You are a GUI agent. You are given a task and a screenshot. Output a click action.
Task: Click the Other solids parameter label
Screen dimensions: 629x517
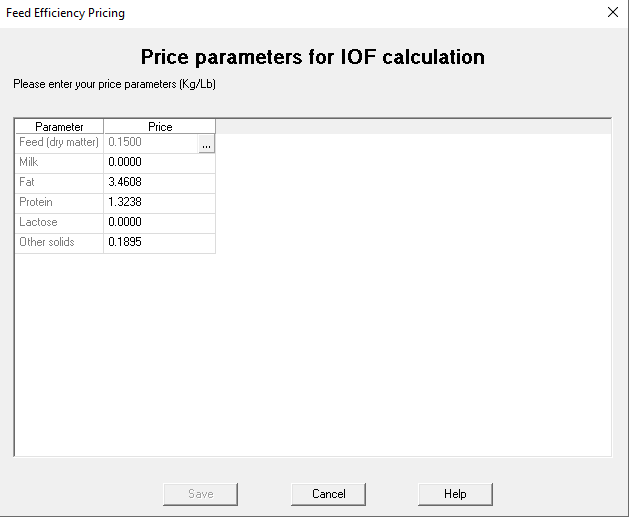(x=59, y=243)
